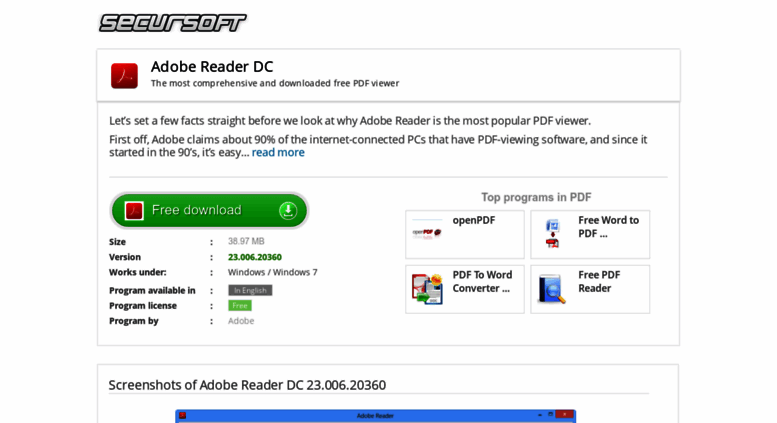This screenshot has width=777, height=423.
Task: Click the Free PDF Reader magnifier icon
Action: (x=552, y=289)
